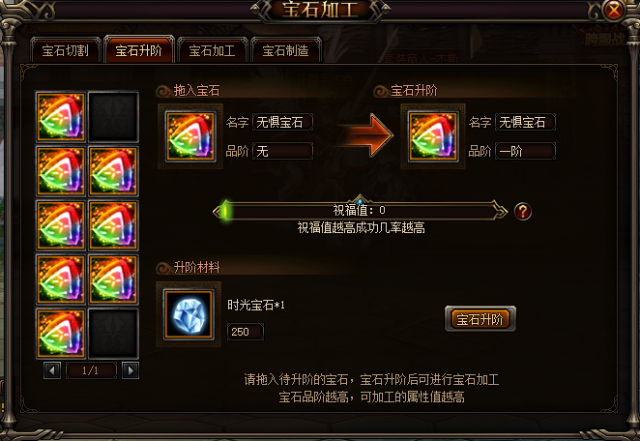Close the 宝石加工 window with X button
Screen dimensions: 640x441
click(x=614, y=10)
